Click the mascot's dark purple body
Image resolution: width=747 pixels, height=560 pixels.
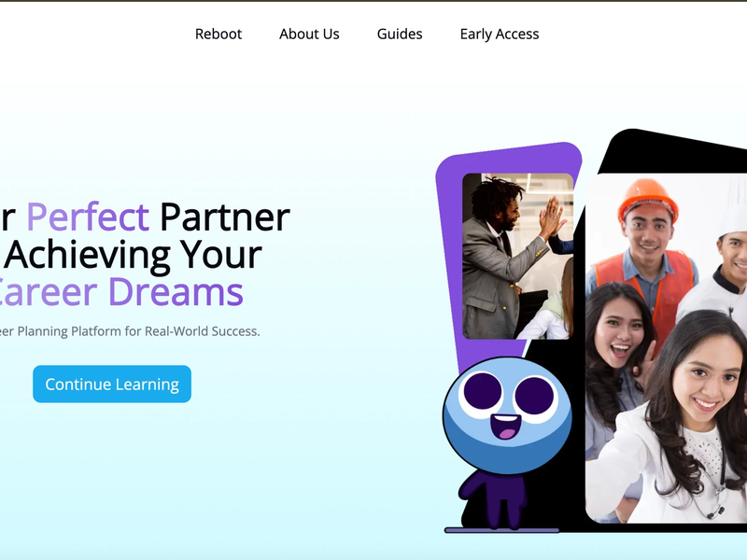(494, 497)
